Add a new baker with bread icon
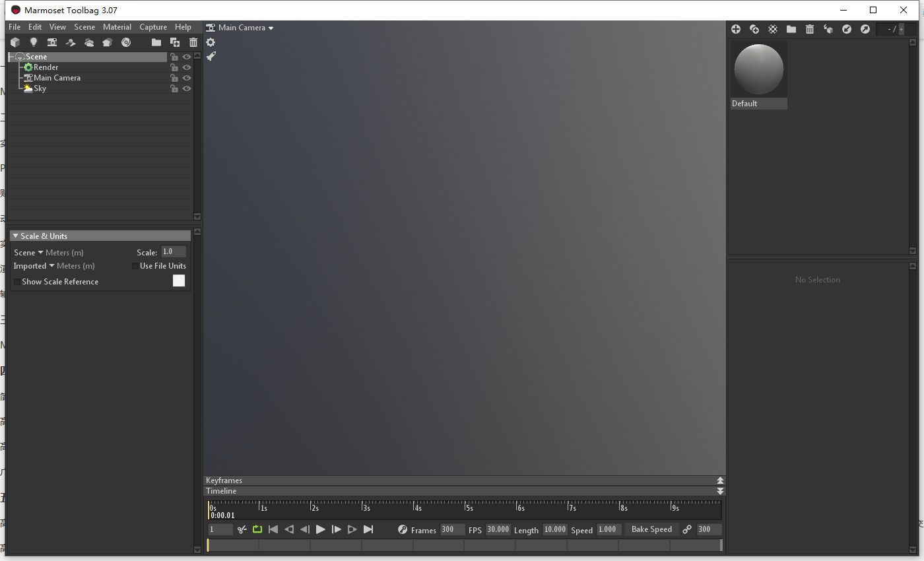 108,42
